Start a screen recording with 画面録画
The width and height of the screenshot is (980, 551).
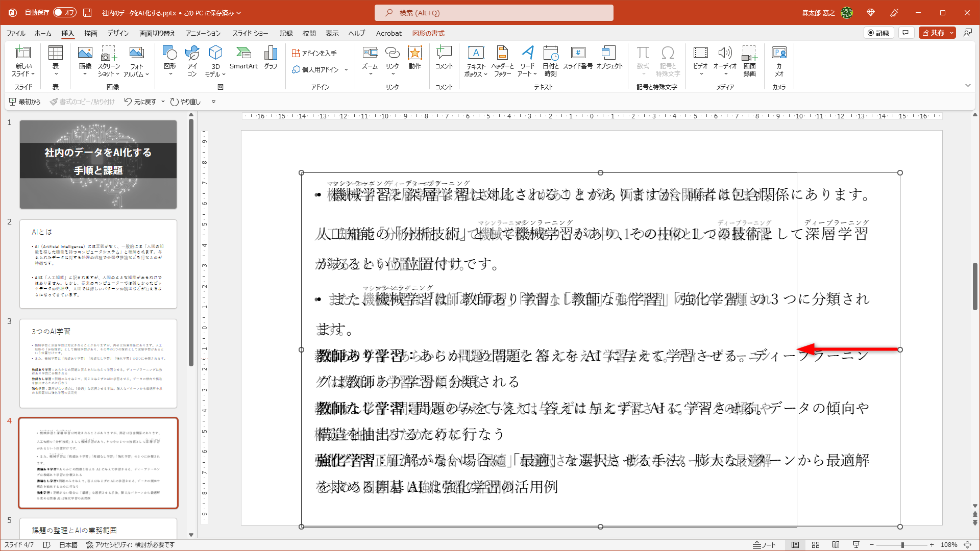pyautogui.click(x=749, y=60)
